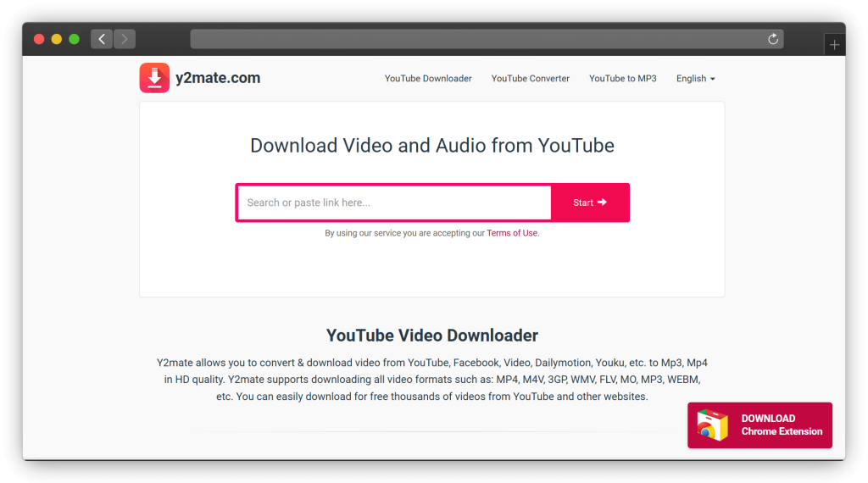Click the y2mate.com site name text

[x=217, y=78]
